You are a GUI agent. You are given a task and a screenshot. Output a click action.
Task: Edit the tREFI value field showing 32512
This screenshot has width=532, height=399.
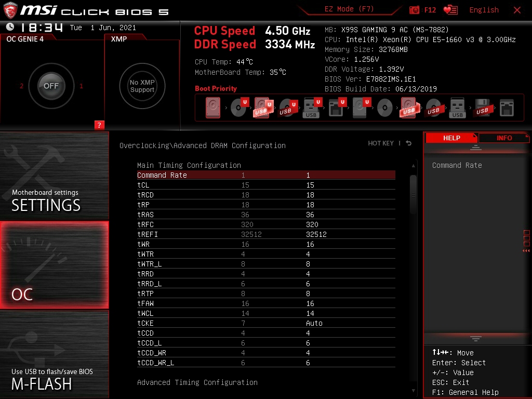(x=316, y=234)
